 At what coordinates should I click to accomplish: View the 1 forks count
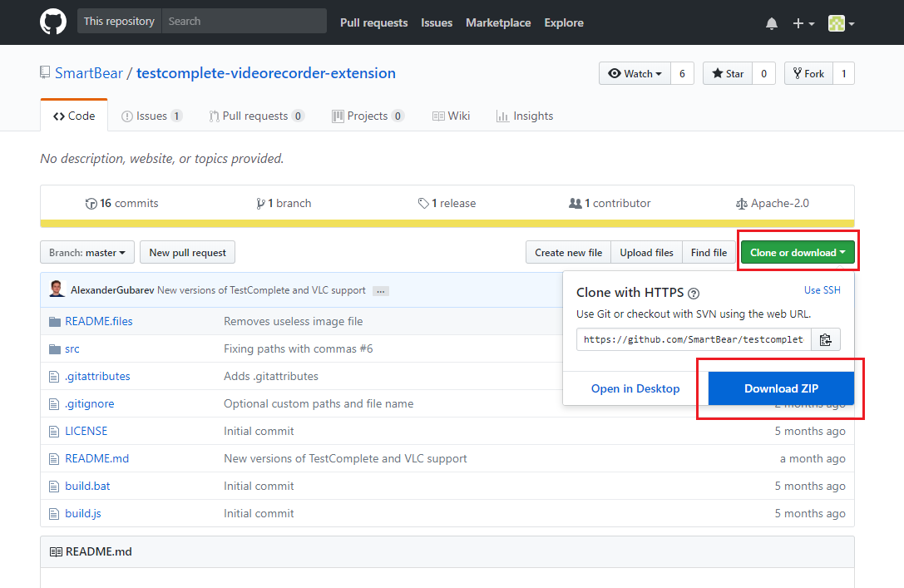point(844,74)
